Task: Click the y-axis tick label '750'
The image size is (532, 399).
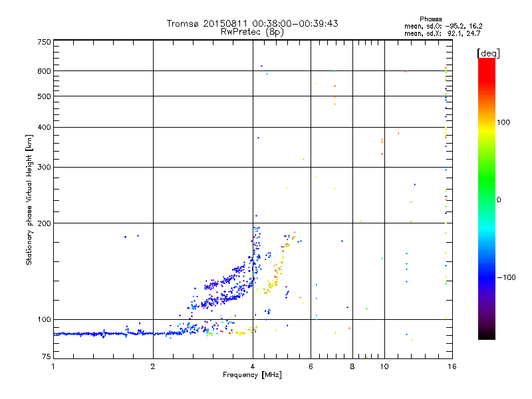Action: point(45,42)
